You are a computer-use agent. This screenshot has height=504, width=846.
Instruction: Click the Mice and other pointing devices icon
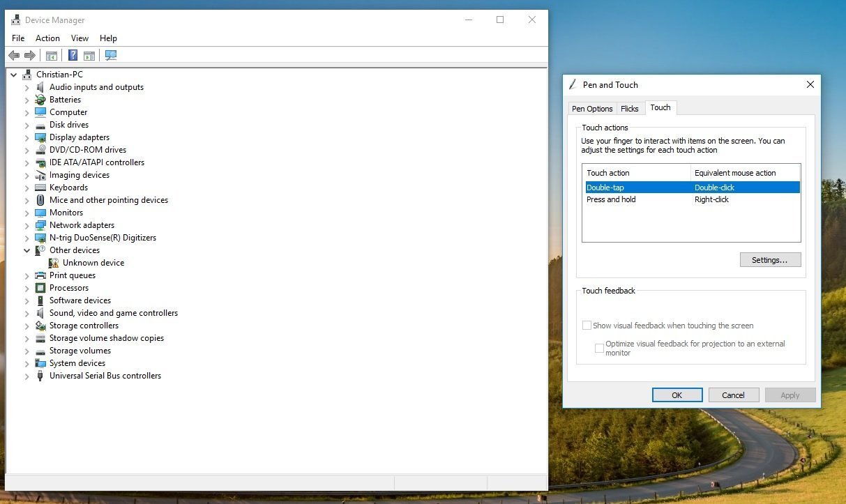click(x=40, y=200)
